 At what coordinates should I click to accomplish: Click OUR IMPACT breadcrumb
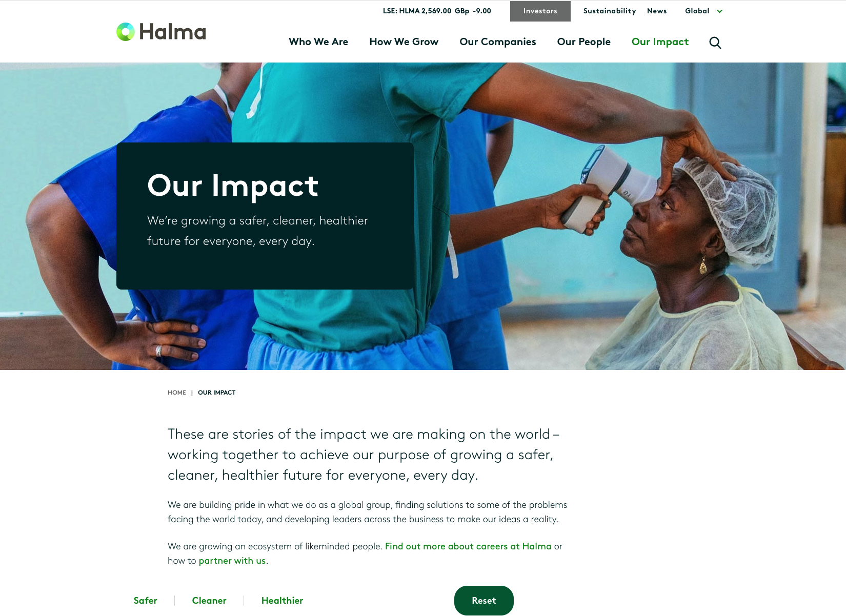[216, 393]
